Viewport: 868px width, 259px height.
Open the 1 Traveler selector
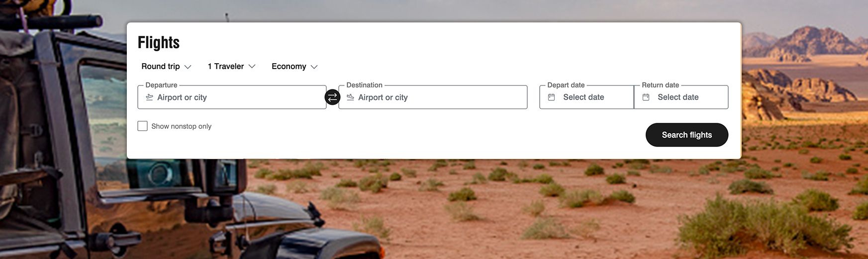231,67
